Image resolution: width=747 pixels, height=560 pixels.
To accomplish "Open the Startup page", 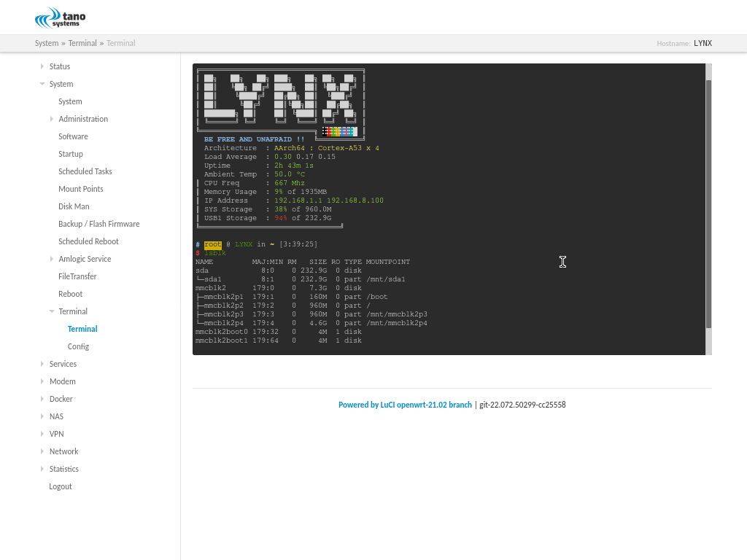I will [x=71, y=155].
